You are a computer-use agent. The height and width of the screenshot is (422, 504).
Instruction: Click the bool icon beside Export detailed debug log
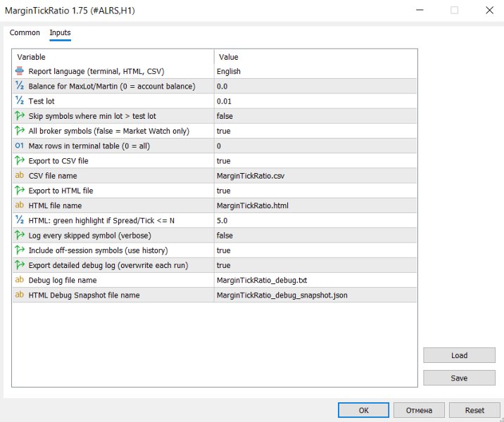point(20,265)
